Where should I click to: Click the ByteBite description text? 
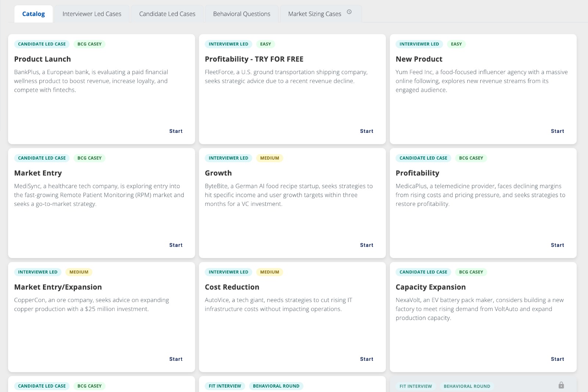point(289,195)
